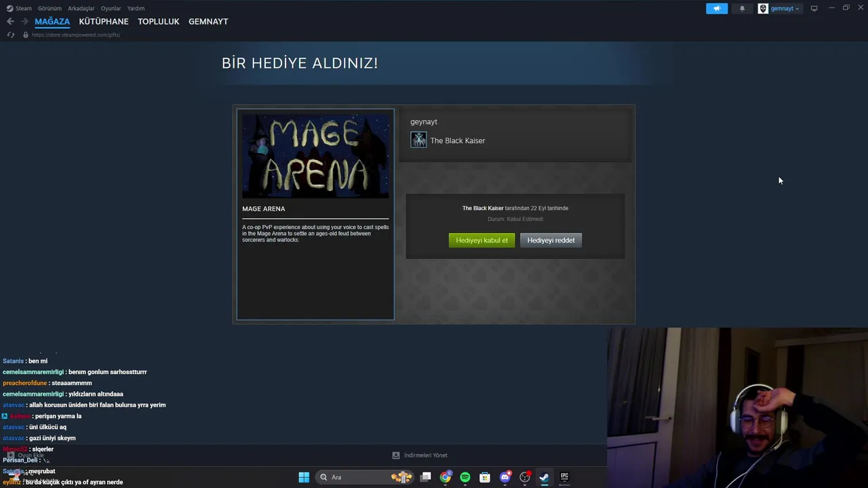The width and height of the screenshot is (868, 488).
Task: Click the Durum: Kabul Edilmedi status text
Action: [515, 219]
